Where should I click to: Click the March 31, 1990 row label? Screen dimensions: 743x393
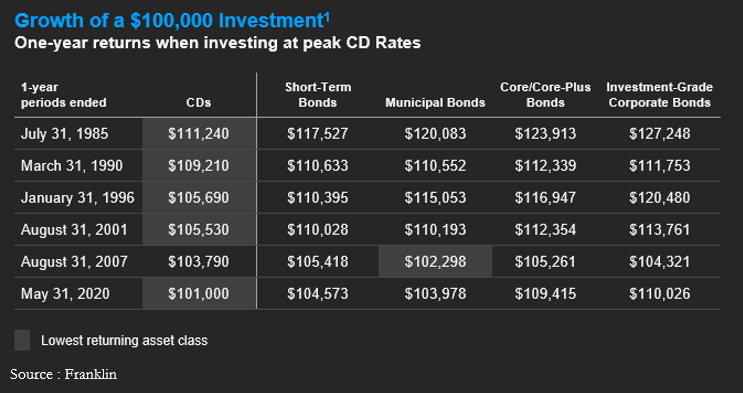72,166
